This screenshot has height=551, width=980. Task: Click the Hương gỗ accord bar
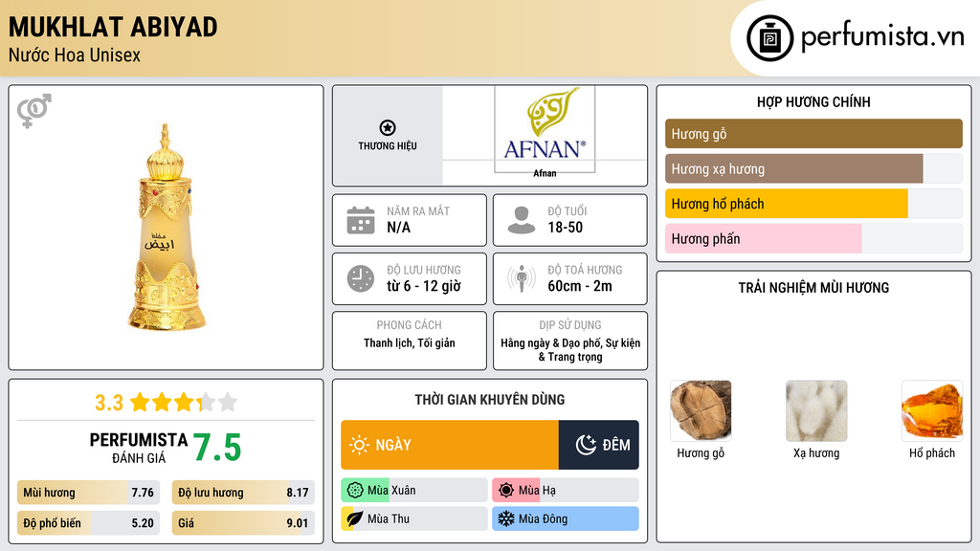(813, 134)
